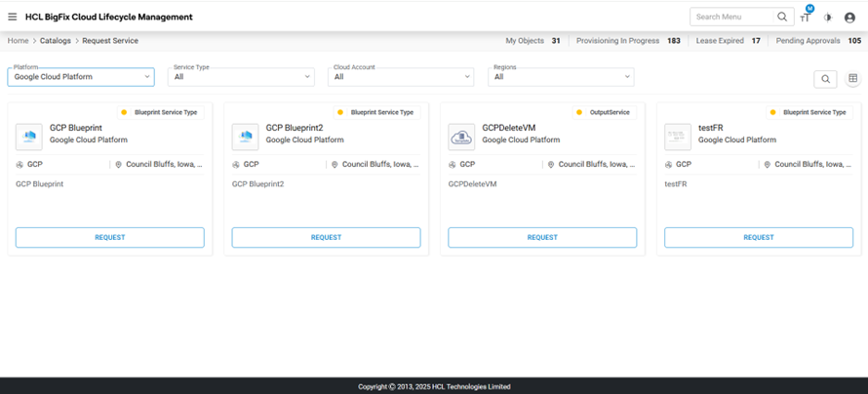This screenshot has width=868, height=394.
Task: Request the testFR service
Action: pyautogui.click(x=759, y=237)
